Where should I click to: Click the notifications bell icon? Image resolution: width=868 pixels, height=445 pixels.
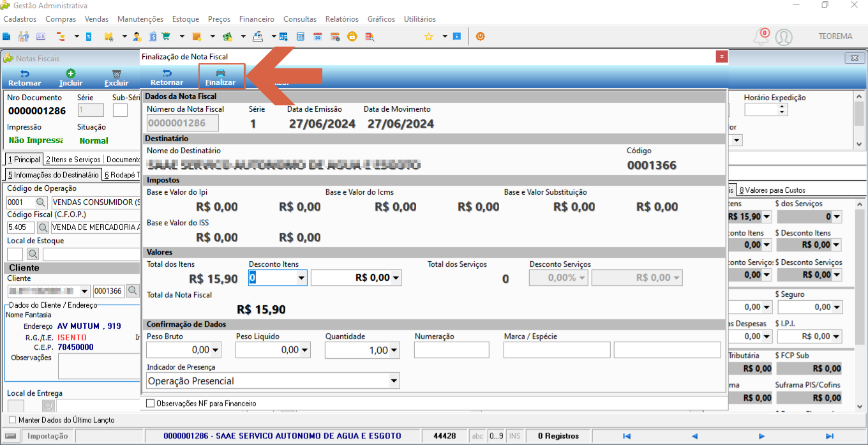[760, 37]
